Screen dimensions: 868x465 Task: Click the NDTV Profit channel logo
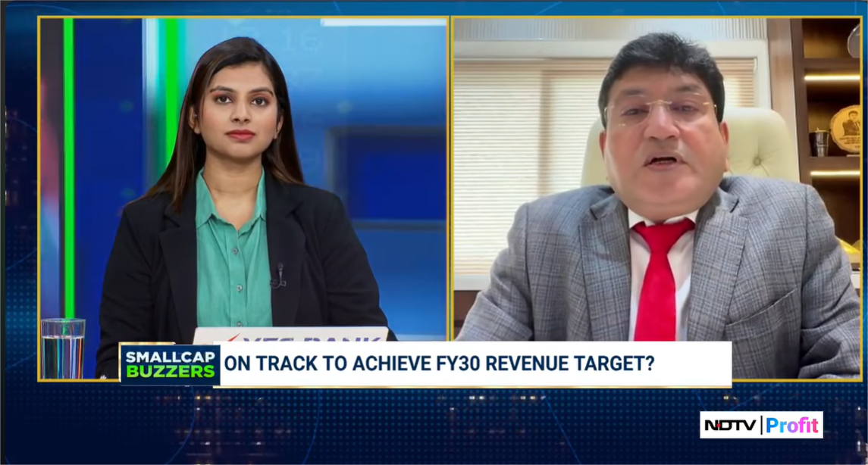760,425
